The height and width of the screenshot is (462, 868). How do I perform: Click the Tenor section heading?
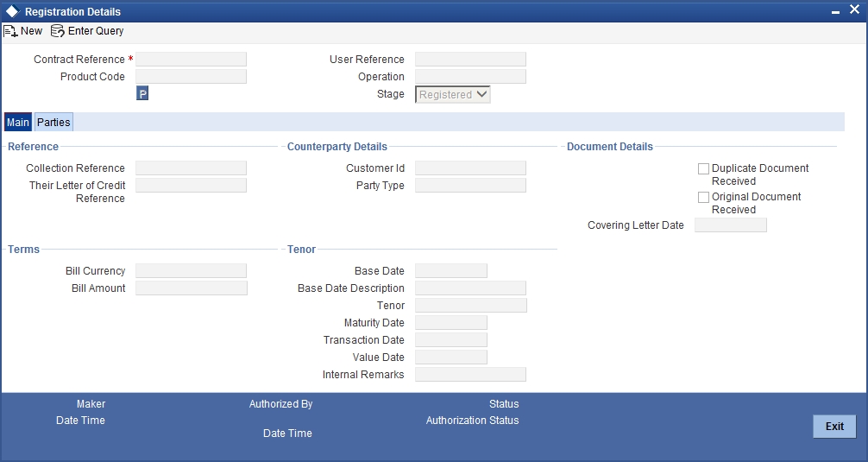302,250
